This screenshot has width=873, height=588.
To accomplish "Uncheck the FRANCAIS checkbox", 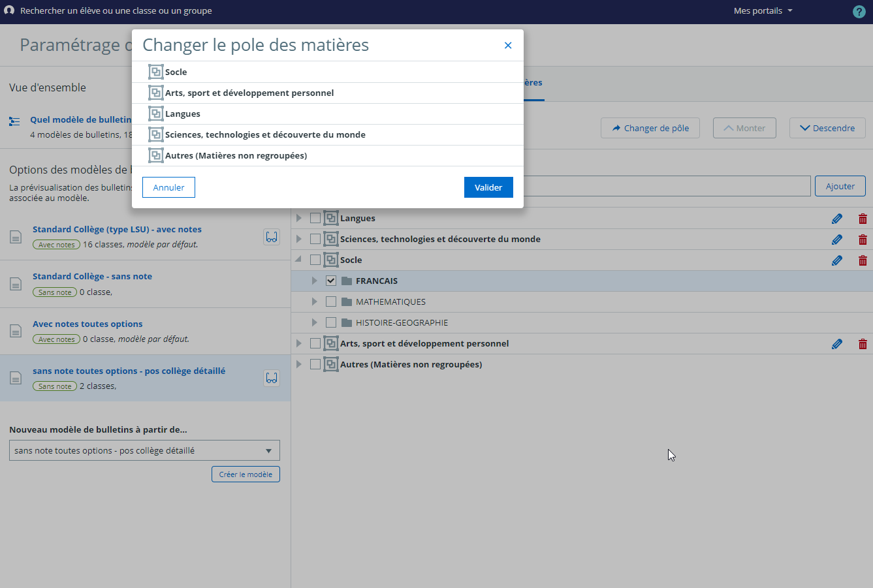I will [331, 281].
